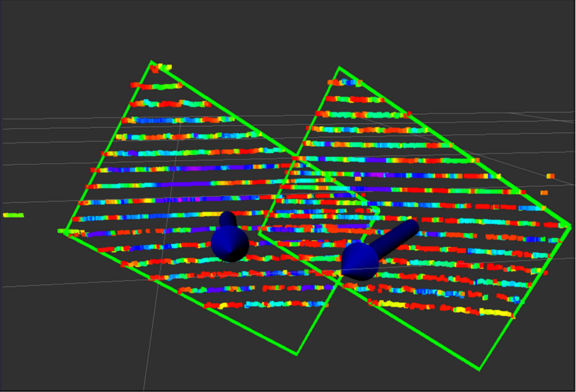The image size is (576, 392).
Task: Select lower stray orange point outside right rectangle
Action: click(544, 193)
